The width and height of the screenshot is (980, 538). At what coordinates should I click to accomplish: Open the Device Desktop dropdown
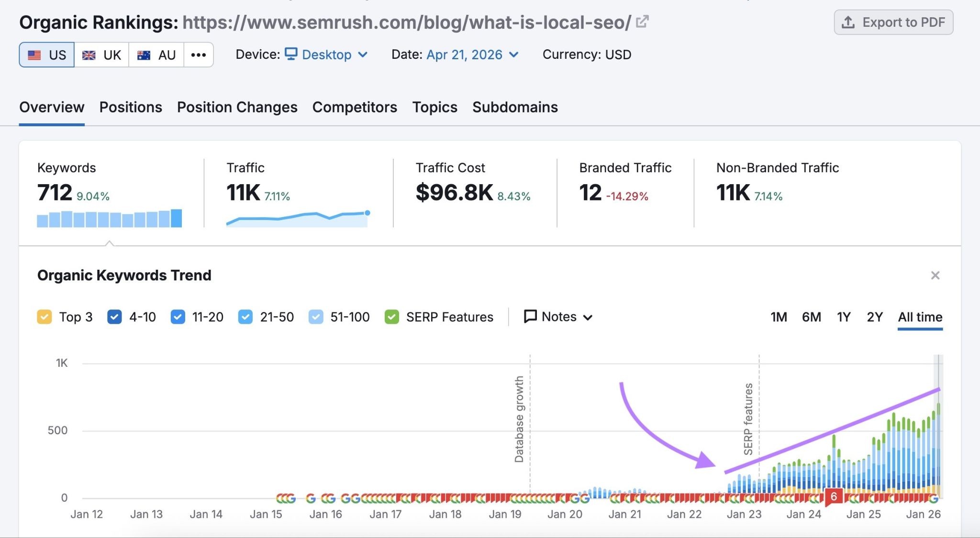(x=326, y=55)
